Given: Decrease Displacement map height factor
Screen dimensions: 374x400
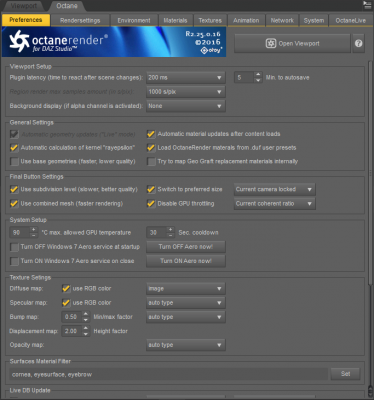Looking at the screenshot, I should click(86, 334).
